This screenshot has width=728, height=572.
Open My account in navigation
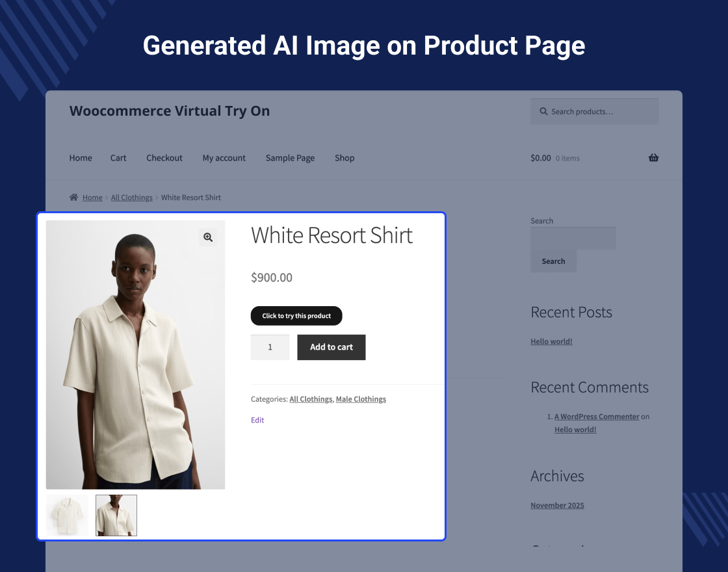224,158
